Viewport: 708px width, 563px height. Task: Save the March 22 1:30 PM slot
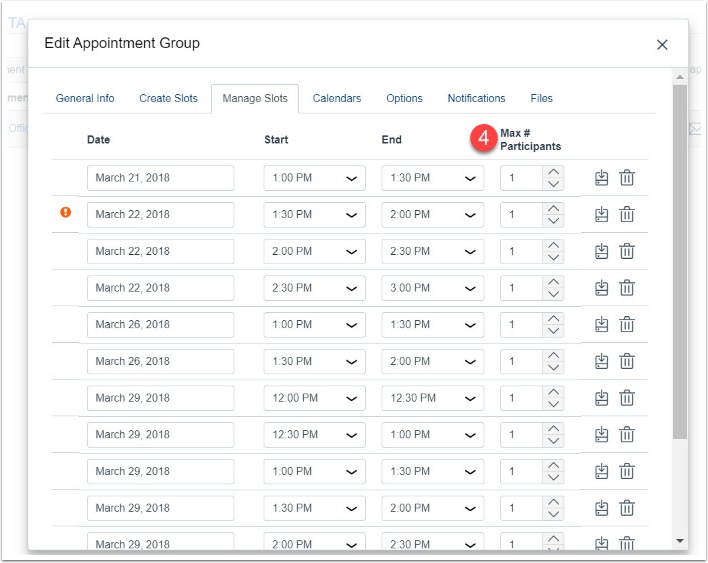(x=601, y=214)
